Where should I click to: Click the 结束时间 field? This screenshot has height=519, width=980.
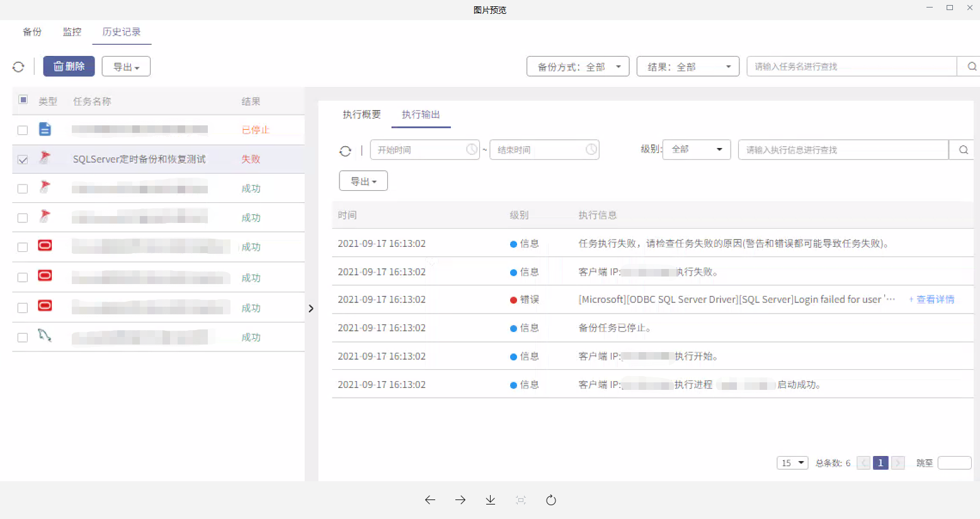pos(544,149)
